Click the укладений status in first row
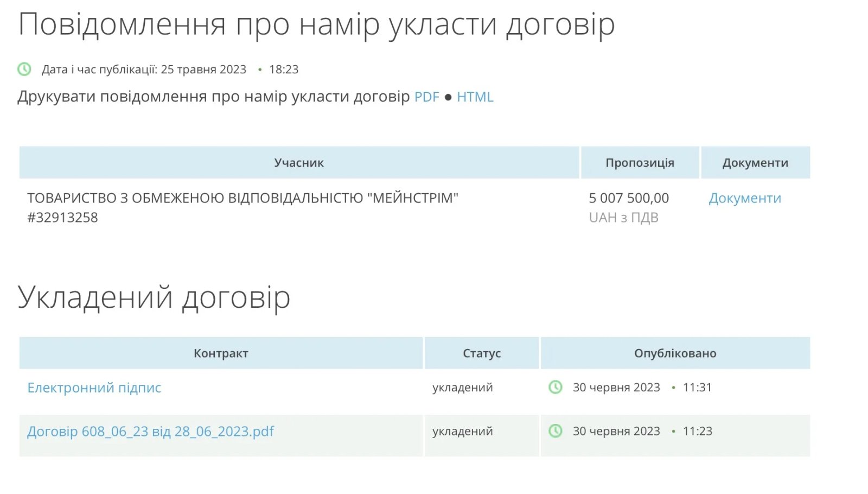Screen dimensions: 868x494 click(x=462, y=388)
